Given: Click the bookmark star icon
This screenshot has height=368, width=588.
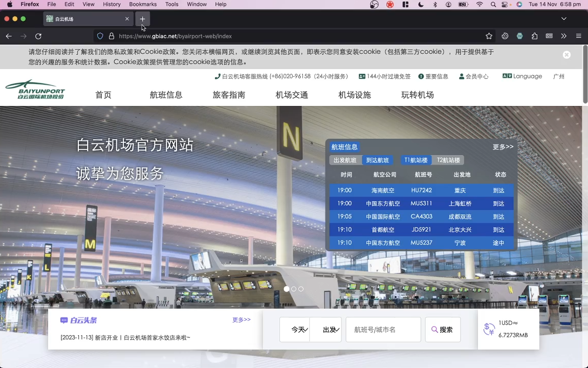Looking at the screenshot, I should (x=489, y=36).
